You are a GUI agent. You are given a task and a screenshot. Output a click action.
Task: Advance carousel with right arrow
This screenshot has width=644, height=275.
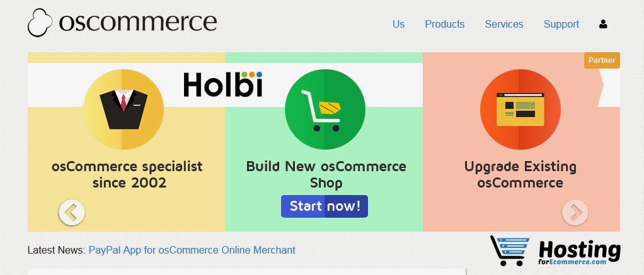click(575, 212)
